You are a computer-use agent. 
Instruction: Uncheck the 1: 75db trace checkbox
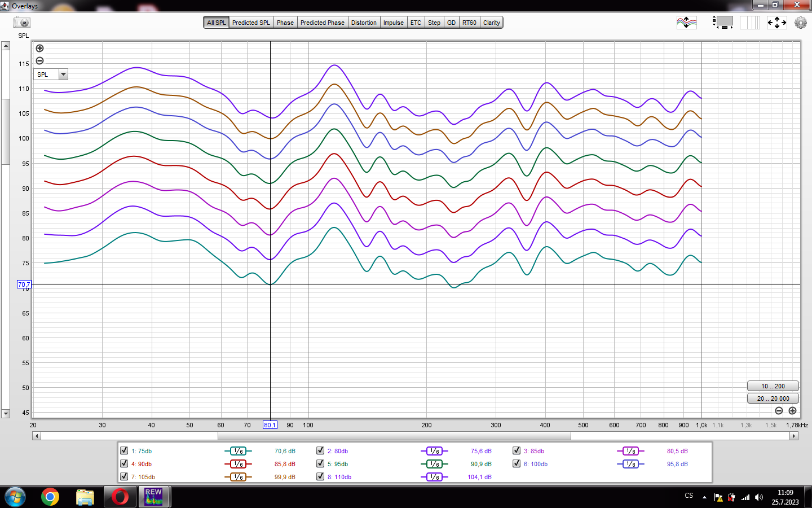124,450
